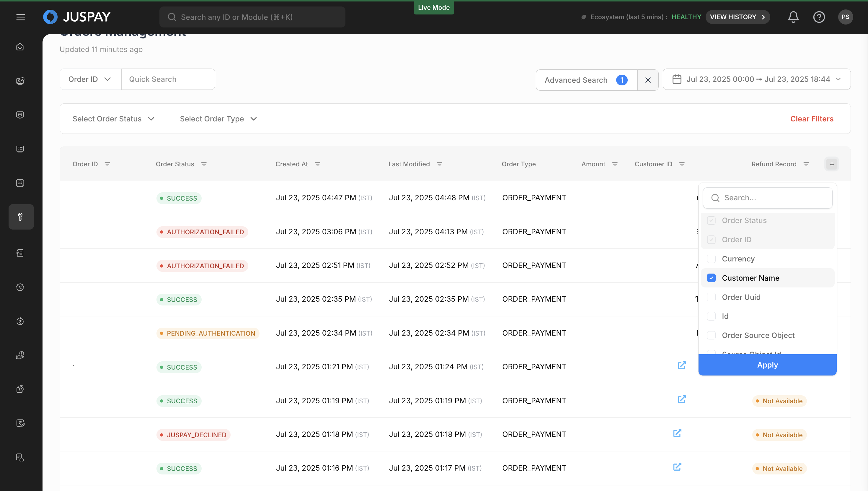
Task: Click the notifications bell icon
Action: click(x=793, y=17)
